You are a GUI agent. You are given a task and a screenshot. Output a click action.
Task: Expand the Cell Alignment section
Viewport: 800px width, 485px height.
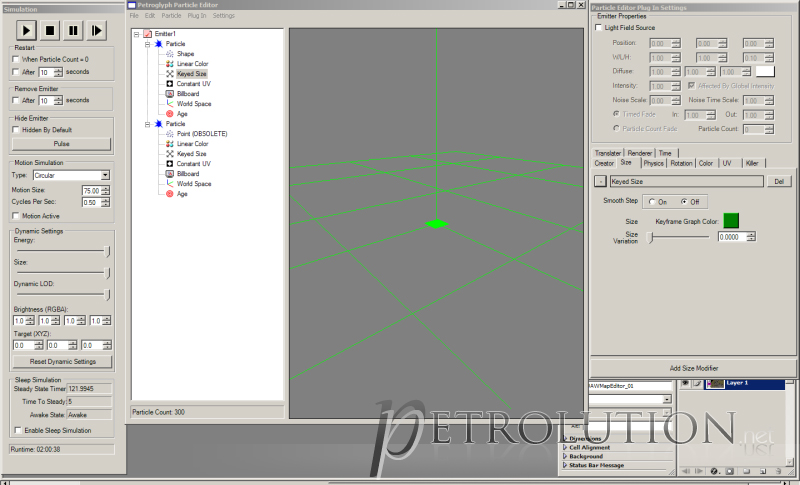click(565, 447)
